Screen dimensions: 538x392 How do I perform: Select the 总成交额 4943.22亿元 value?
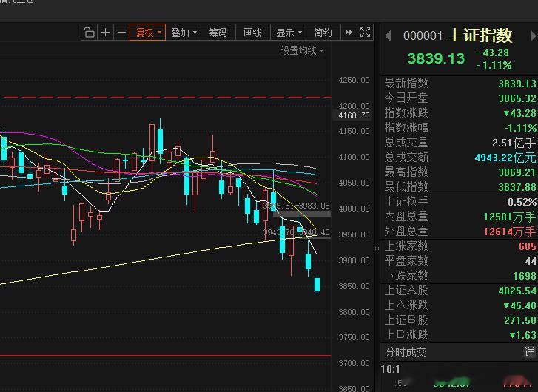pos(505,158)
